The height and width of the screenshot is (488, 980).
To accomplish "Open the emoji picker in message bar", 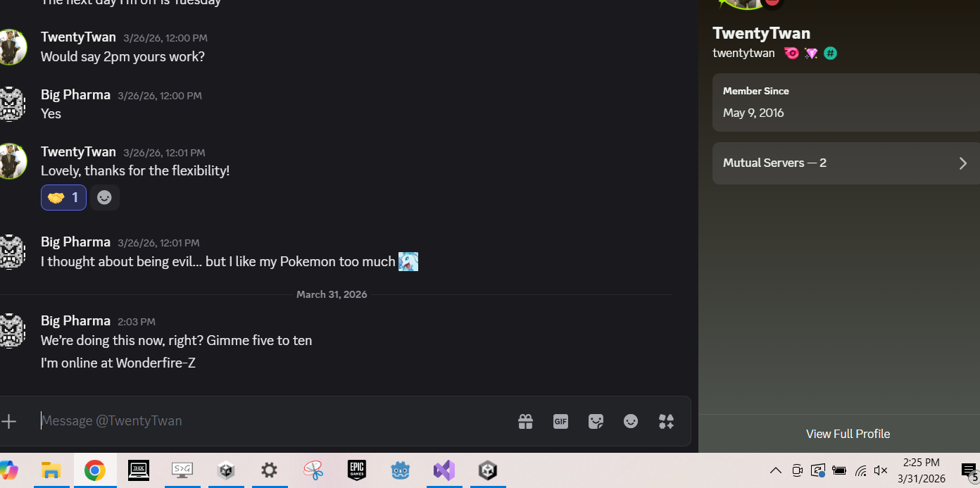I will tap(631, 421).
